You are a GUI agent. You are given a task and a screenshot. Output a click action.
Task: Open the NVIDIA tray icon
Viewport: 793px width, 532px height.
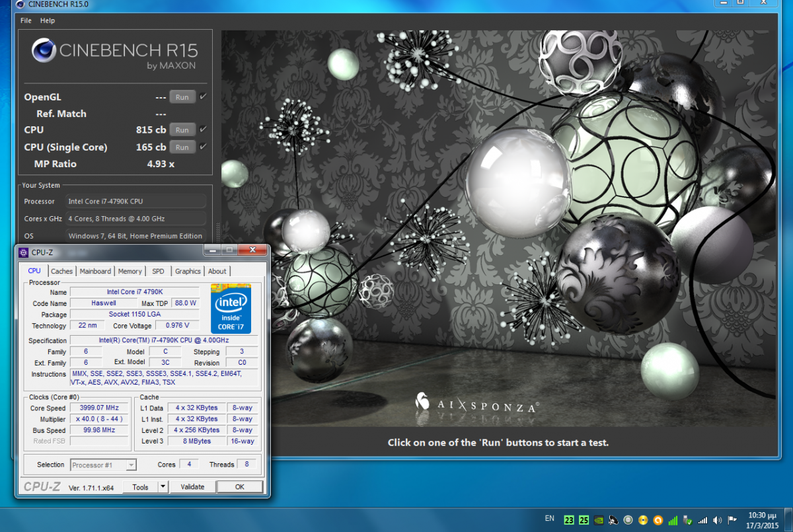599,520
